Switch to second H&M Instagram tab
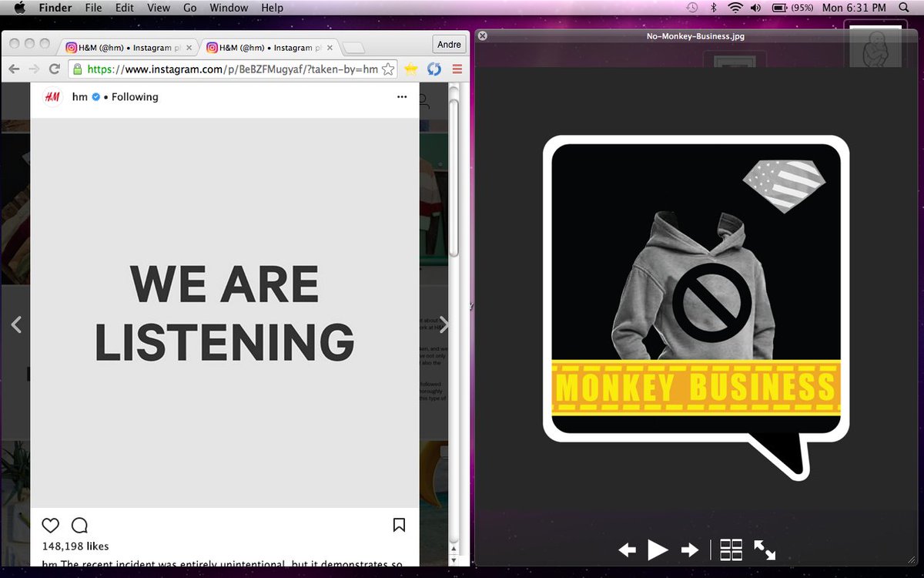The height and width of the screenshot is (578, 924). (269, 47)
